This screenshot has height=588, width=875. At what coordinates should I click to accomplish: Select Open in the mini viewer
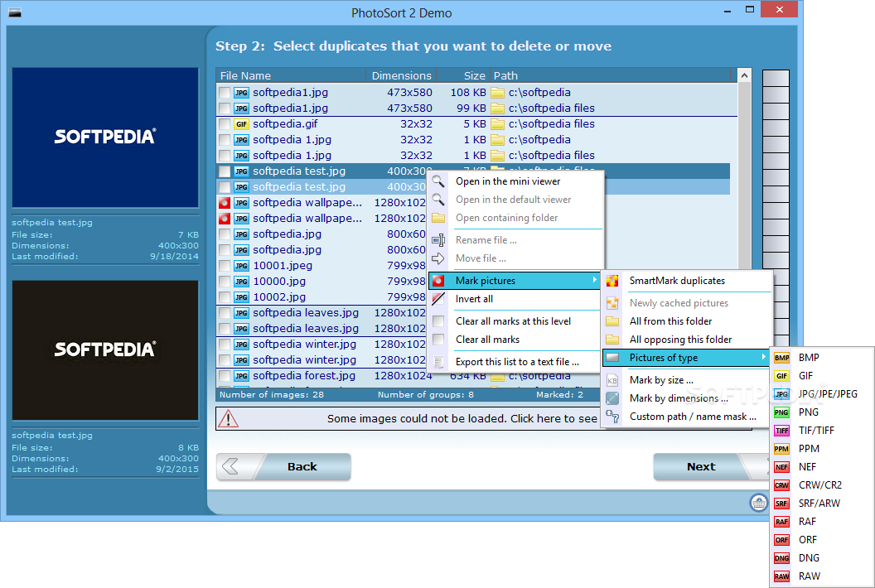tap(508, 181)
